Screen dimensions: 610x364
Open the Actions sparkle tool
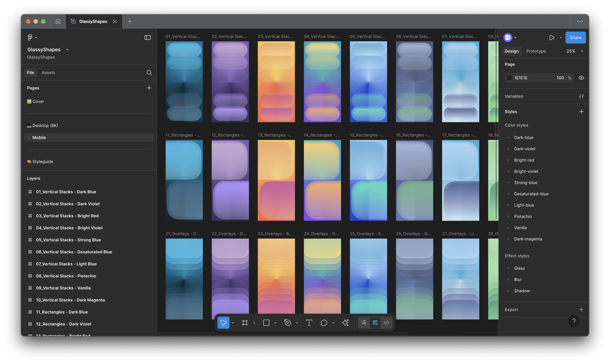tap(345, 322)
